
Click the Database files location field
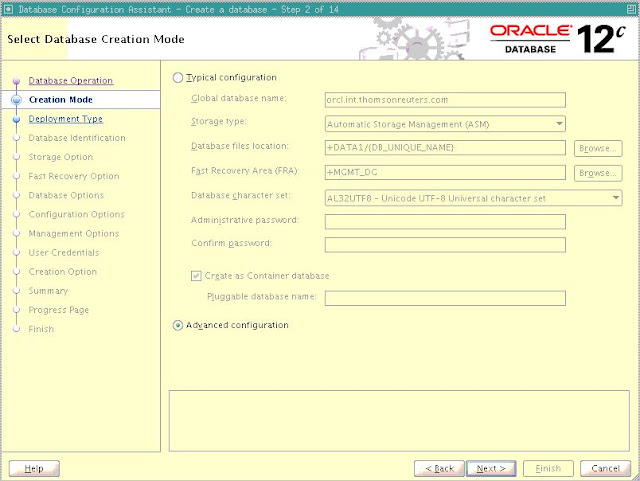[x=445, y=148]
